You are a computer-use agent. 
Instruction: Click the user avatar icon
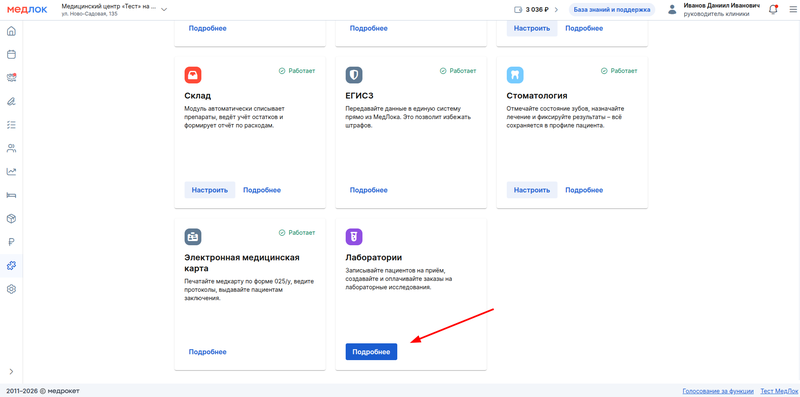point(672,10)
